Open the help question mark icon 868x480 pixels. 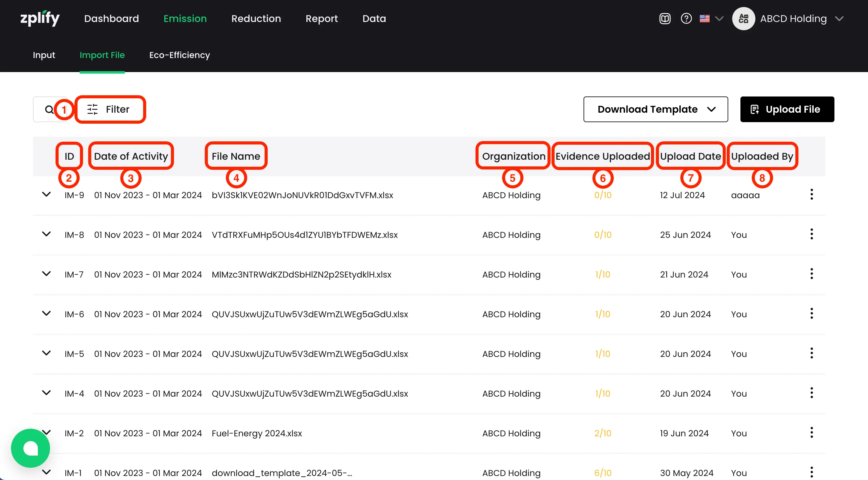tap(686, 19)
